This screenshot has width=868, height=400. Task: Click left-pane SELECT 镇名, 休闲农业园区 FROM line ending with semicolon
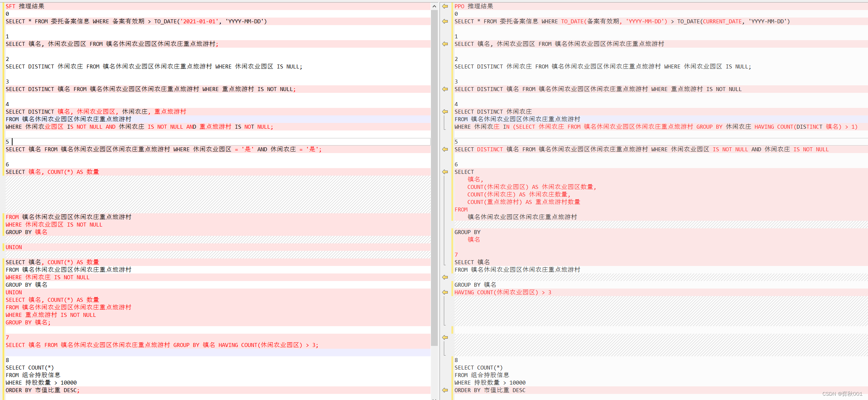click(112, 44)
